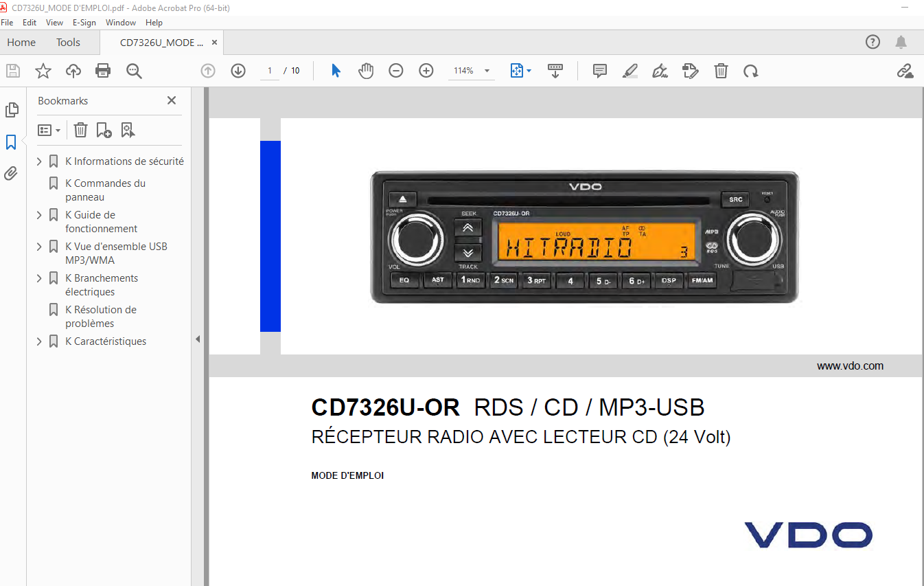Share link to the file
This screenshot has width=924, height=586.
pyautogui.click(x=905, y=71)
